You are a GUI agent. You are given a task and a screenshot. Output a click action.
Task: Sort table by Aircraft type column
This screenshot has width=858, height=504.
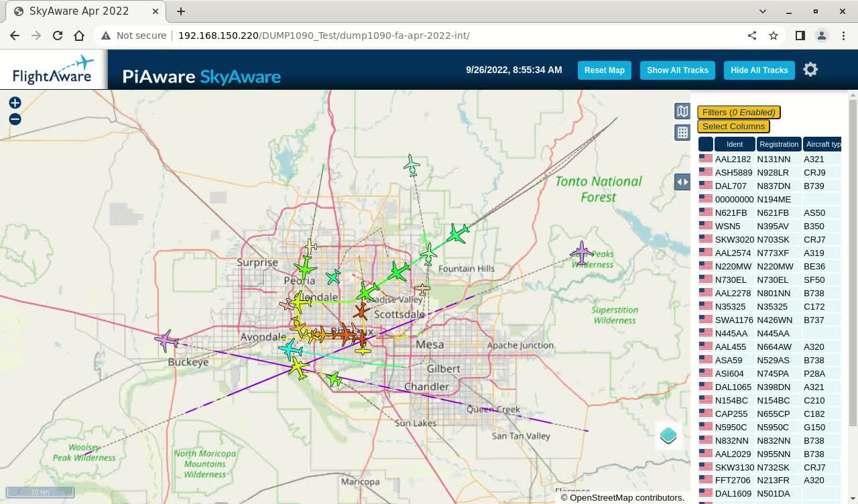click(822, 144)
